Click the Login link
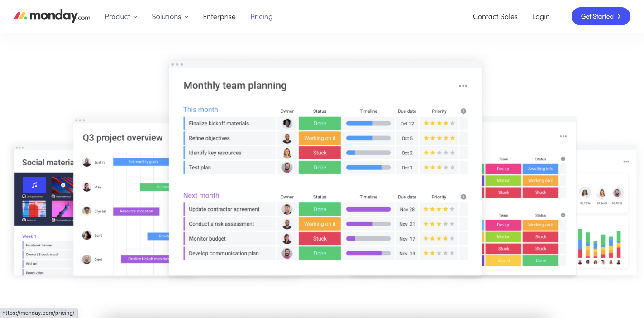This screenshot has width=644, height=318. point(541,16)
